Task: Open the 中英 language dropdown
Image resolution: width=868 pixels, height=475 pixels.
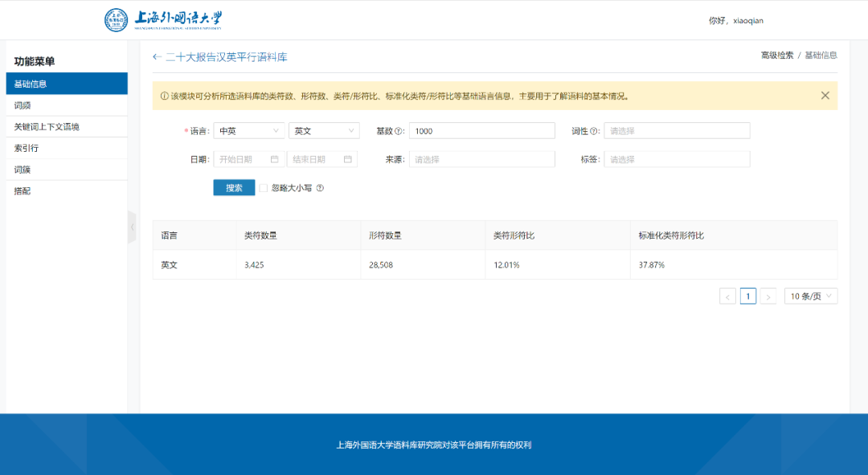Action: [x=249, y=131]
